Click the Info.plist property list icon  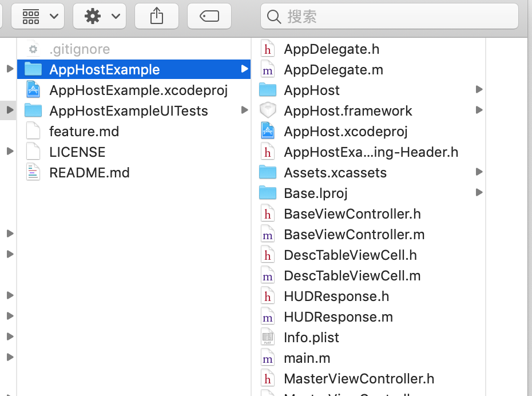pos(267,337)
